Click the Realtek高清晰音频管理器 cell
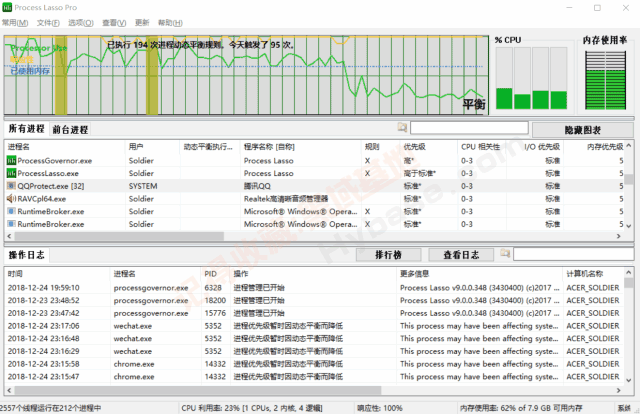 point(286,199)
